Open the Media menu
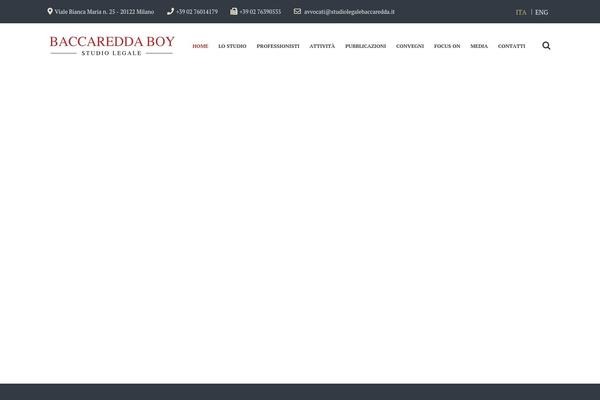The height and width of the screenshot is (400, 600). pos(479,46)
